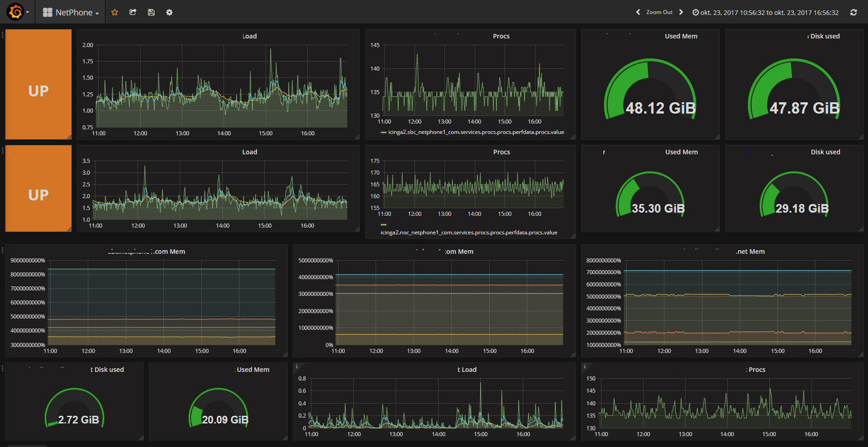The image size is (868, 447).
Task: Click the first orange UP status panel
Action: (38, 85)
